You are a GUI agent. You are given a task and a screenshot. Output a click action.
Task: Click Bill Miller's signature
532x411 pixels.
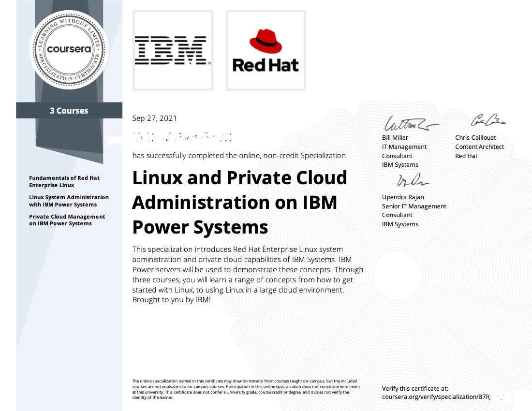click(x=409, y=124)
